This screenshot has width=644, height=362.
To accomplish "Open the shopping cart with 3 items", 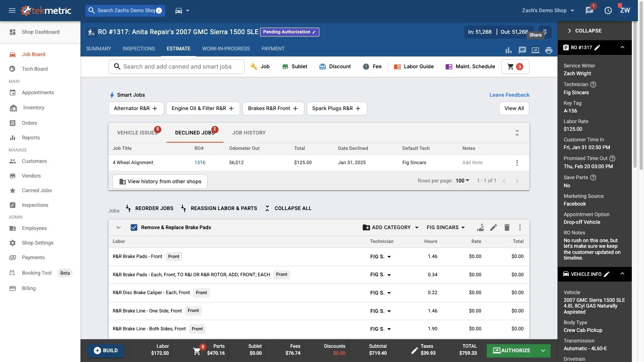I will (515, 67).
